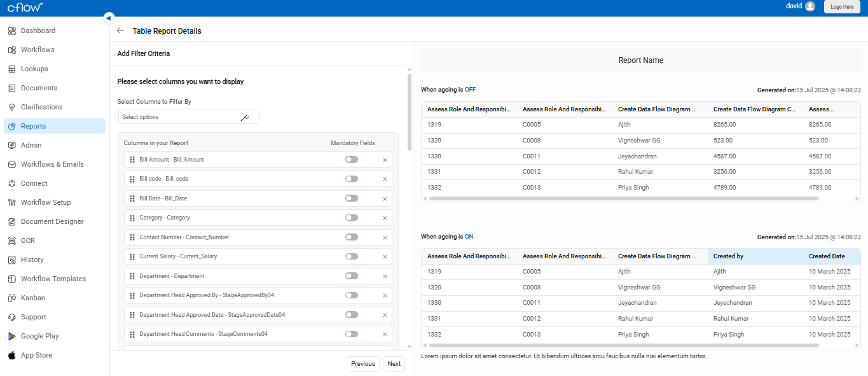
Task: Click Vigneshwar GG in the Created by column
Action: (x=734, y=288)
